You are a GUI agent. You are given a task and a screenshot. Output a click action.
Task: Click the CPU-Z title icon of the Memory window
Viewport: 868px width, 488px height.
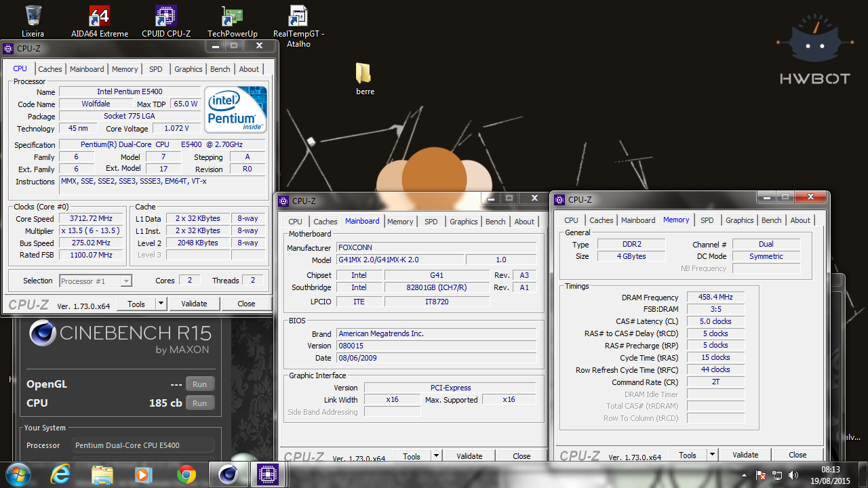559,199
